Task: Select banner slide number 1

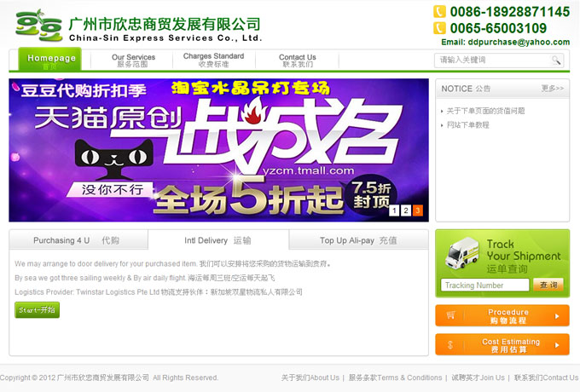Action: point(394,210)
